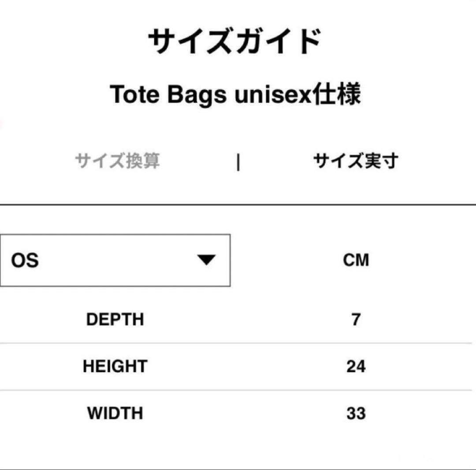The width and height of the screenshot is (476, 470).
Task: Select the CM unit label
Action: tap(357, 259)
